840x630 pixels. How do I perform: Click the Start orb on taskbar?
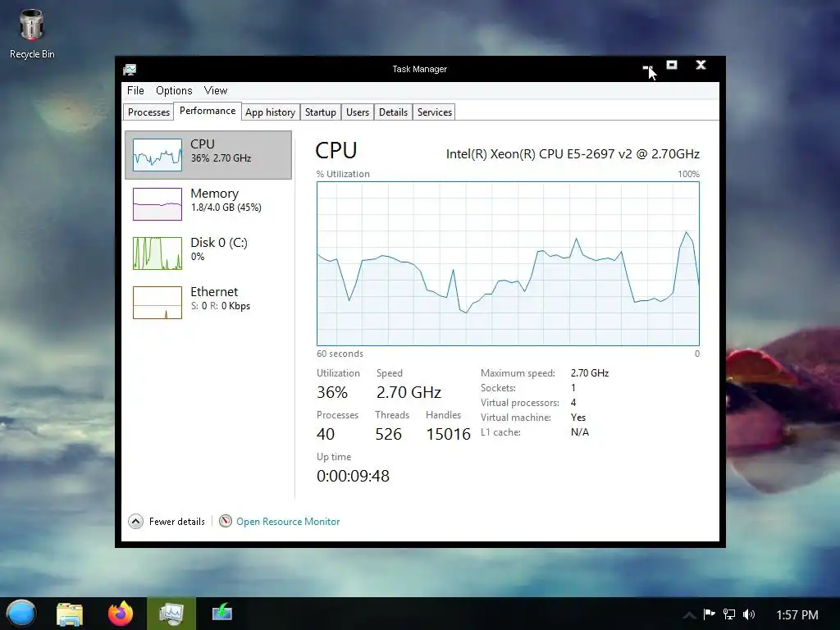click(x=21, y=614)
